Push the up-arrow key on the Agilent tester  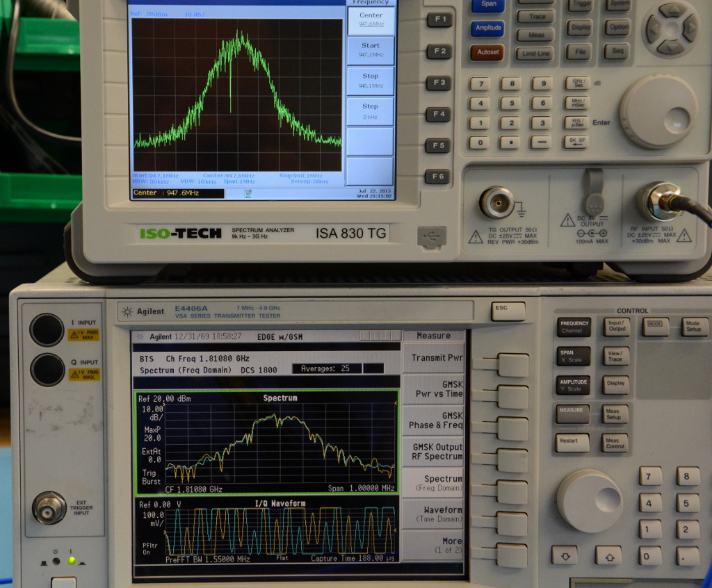coord(609,556)
